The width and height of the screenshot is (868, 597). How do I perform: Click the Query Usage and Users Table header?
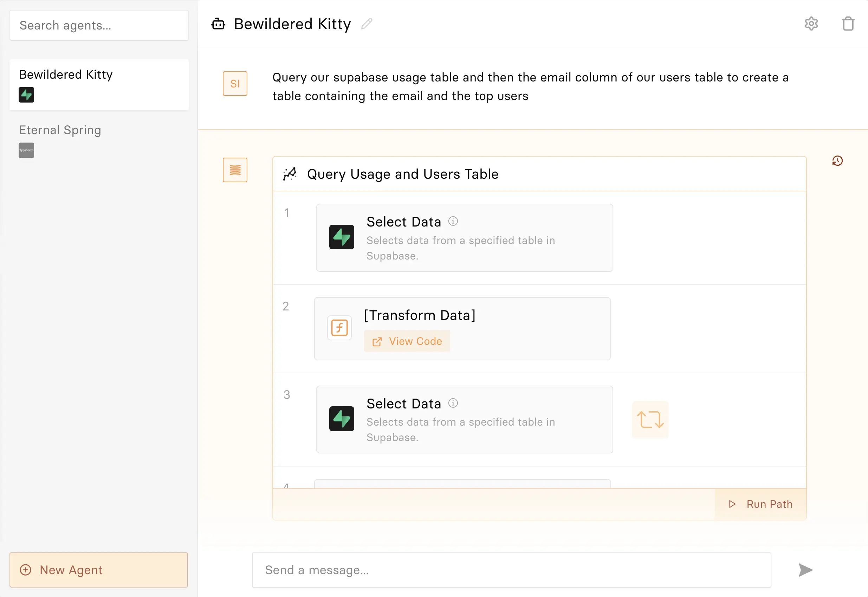coord(402,174)
